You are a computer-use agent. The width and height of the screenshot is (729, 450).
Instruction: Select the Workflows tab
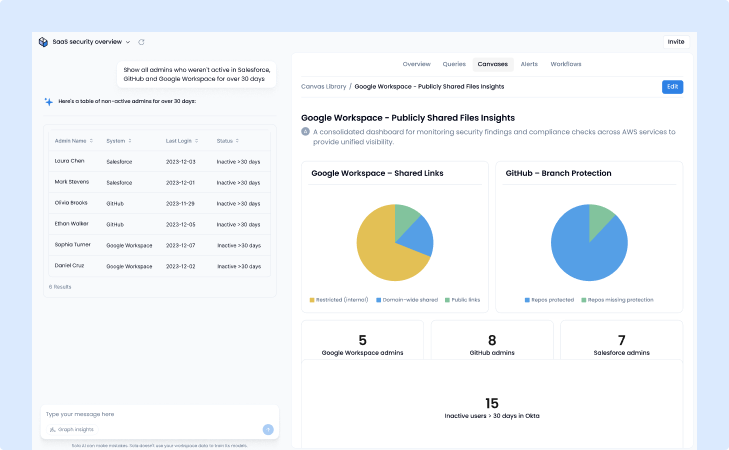[566, 64]
